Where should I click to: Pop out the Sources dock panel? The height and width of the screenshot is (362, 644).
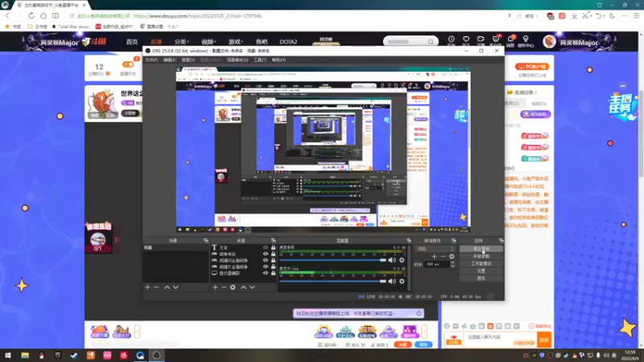(273, 241)
